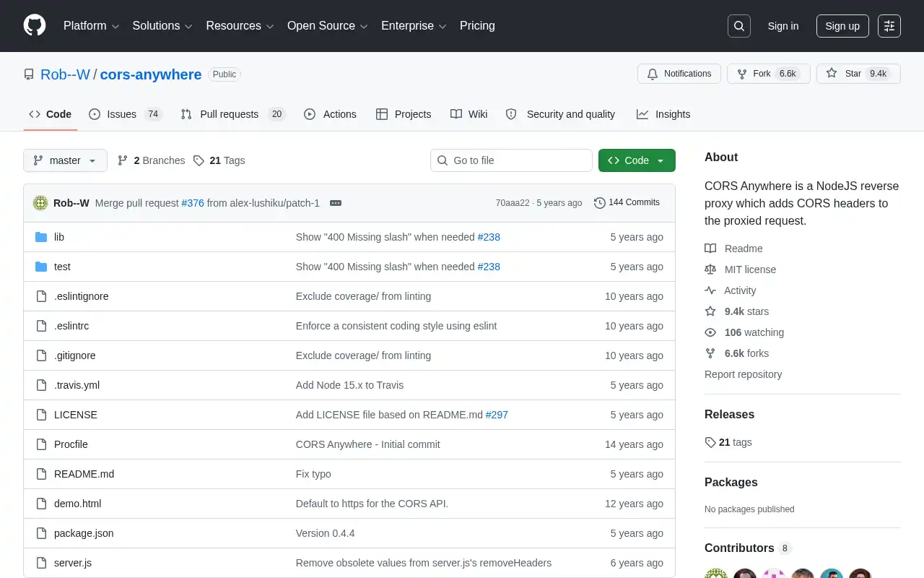Click the star icon next to 9.4k stars in About
This screenshot has height=578, width=924.
point(710,311)
